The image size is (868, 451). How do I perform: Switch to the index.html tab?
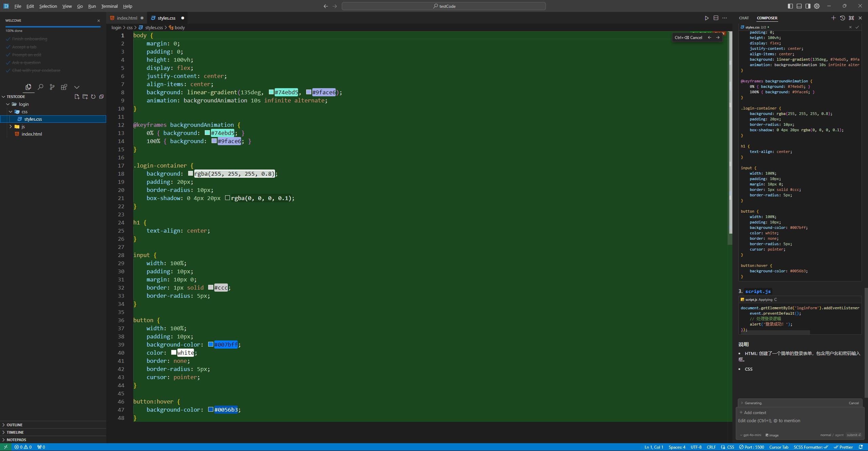pyautogui.click(x=127, y=18)
